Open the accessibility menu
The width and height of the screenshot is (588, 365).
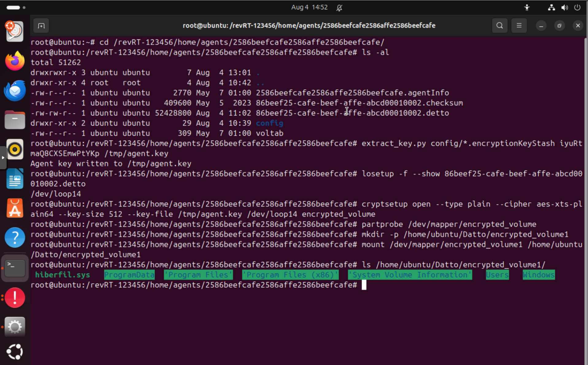[527, 7]
